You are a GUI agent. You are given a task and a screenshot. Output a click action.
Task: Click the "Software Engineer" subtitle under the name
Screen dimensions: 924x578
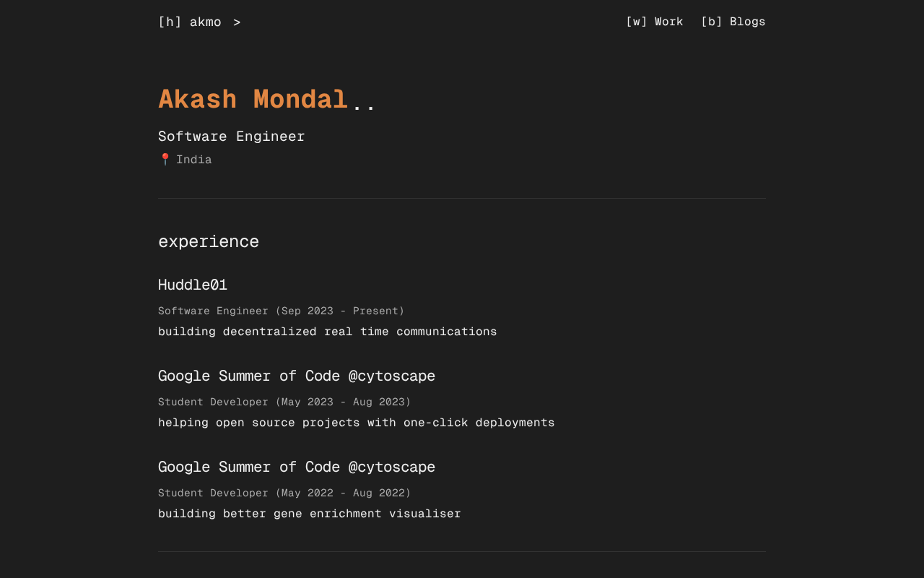(x=231, y=137)
